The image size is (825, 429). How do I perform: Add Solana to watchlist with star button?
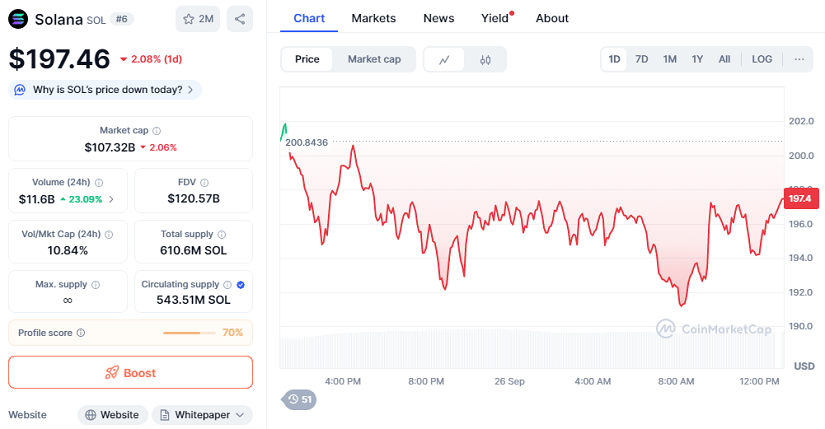tap(198, 19)
